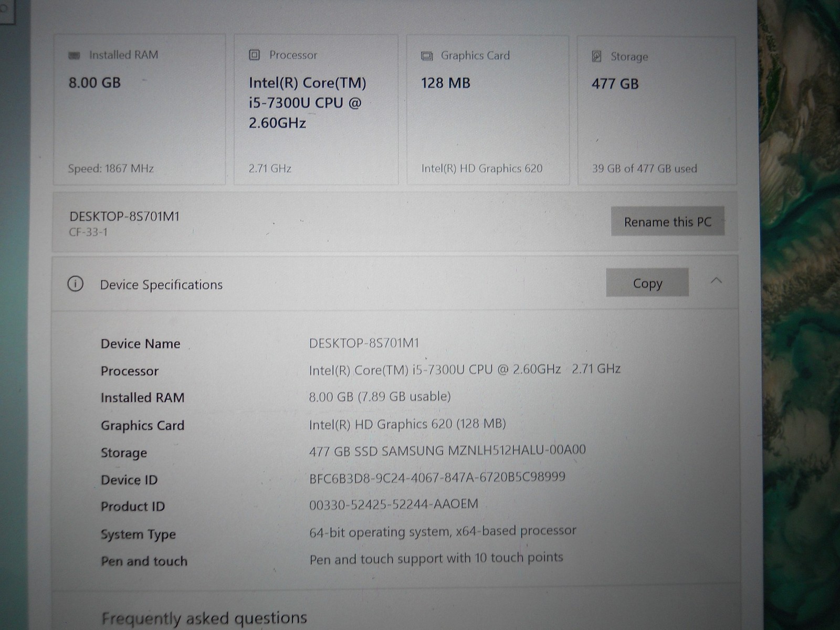Click the Processor chip icon

point(254,55)
